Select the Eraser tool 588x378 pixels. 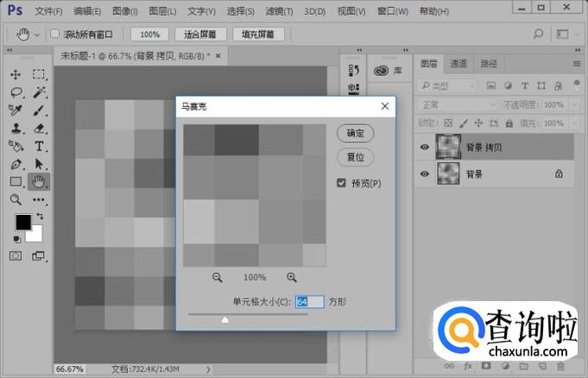coord(39,129)
